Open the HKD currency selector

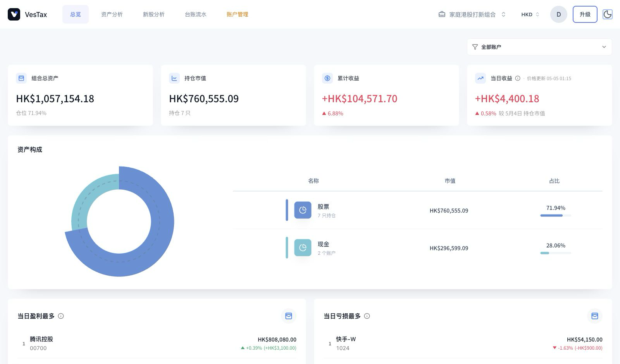coord(530,14)
